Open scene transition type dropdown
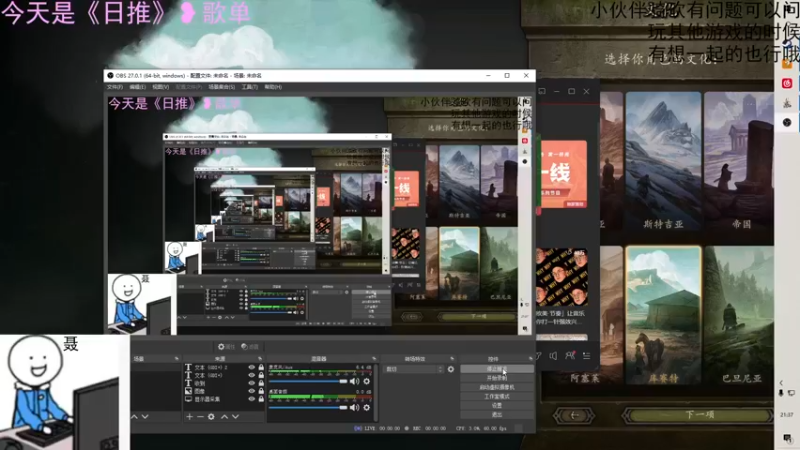The image size is (800, 450). 414,369
